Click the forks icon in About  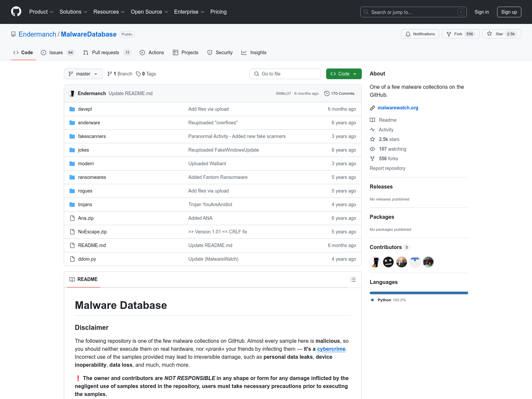click(x=372, y=159)
